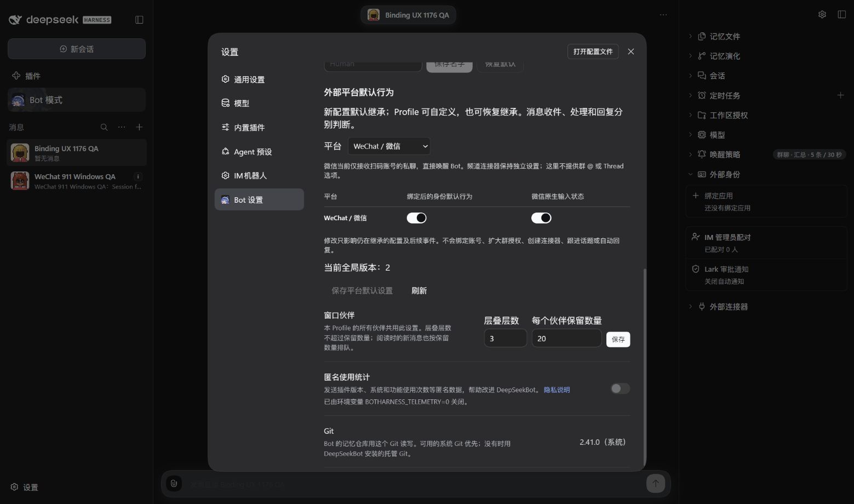Click the 每个伙伴保留数量 input field
This screenshot has height=504, width=854.
coord(567,339)
